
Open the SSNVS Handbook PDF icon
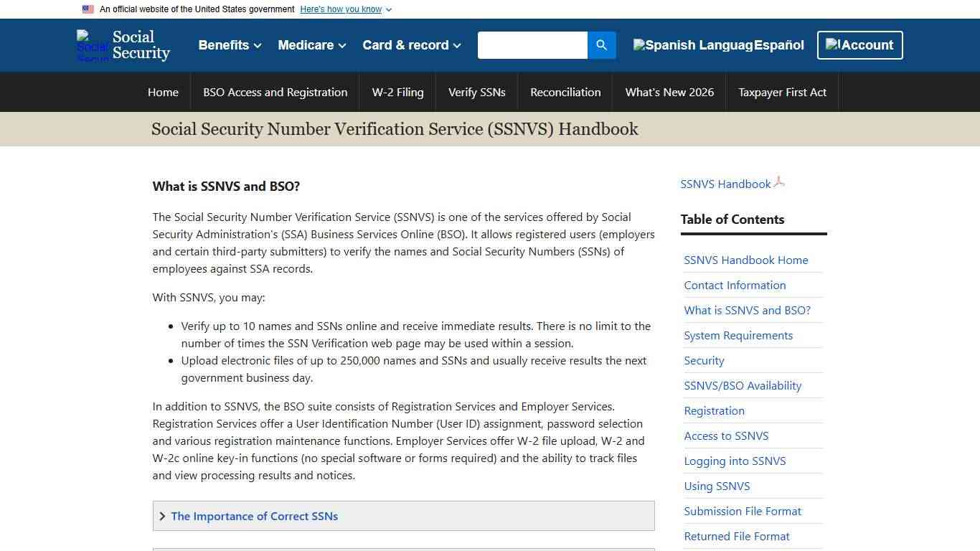(x=779, y=182)
